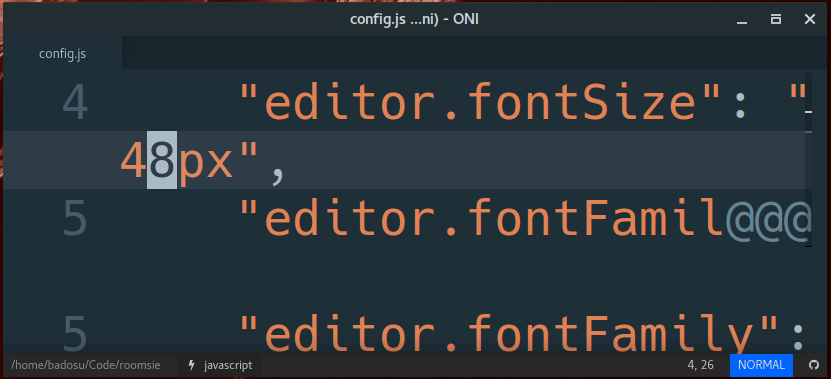
Task: Open the GitHub icon in status bar
Action: (x=814, y=365)
